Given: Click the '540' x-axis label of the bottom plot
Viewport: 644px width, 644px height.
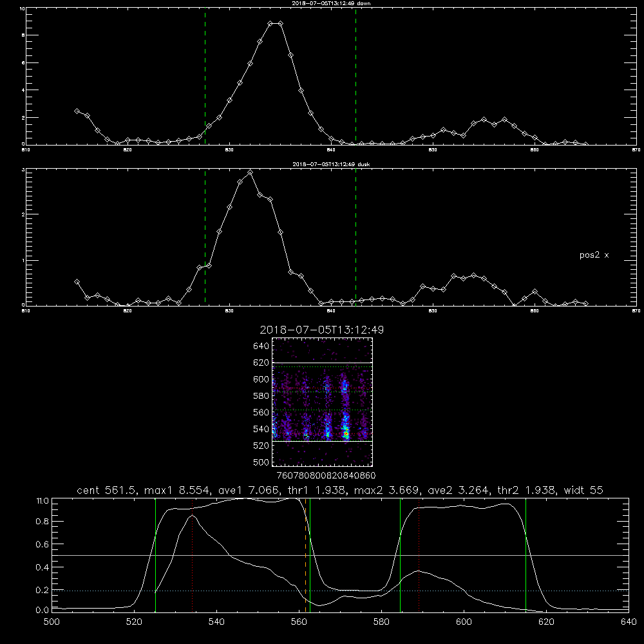Looking at the screenshot, I should click(x=217, y=622).
